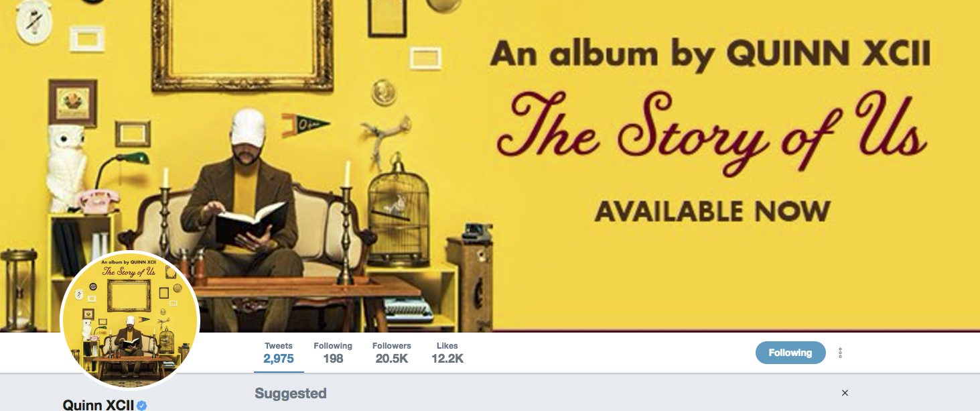The height and width of the screenshot is (411, 980).
Task: Toggle the blue Following button
Action: [x=790, y=353]
